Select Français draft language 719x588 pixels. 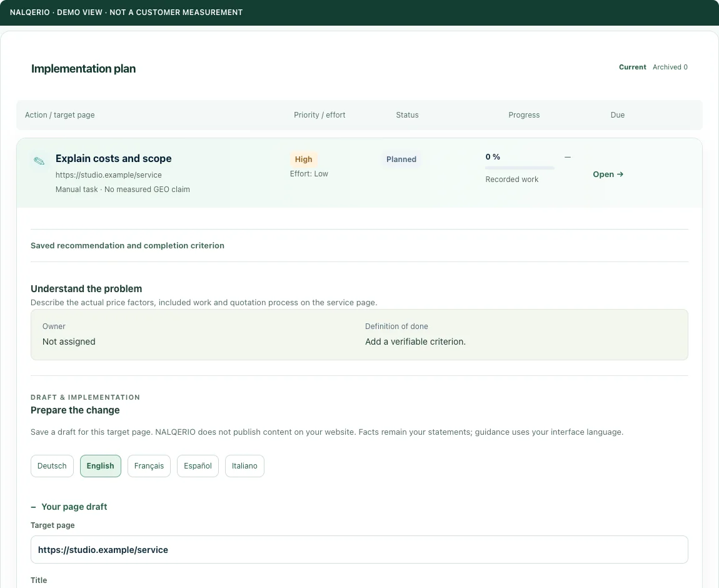(149, 466)
